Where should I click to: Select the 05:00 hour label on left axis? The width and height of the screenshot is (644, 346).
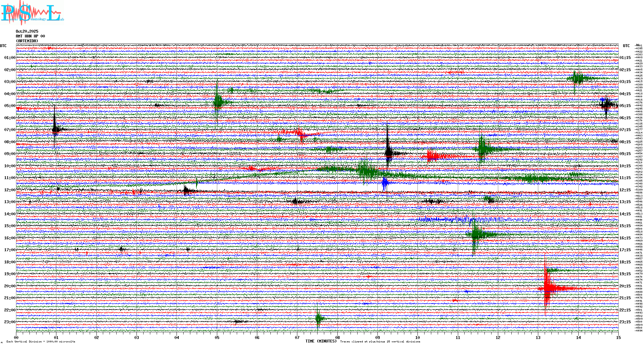(10, 106)
